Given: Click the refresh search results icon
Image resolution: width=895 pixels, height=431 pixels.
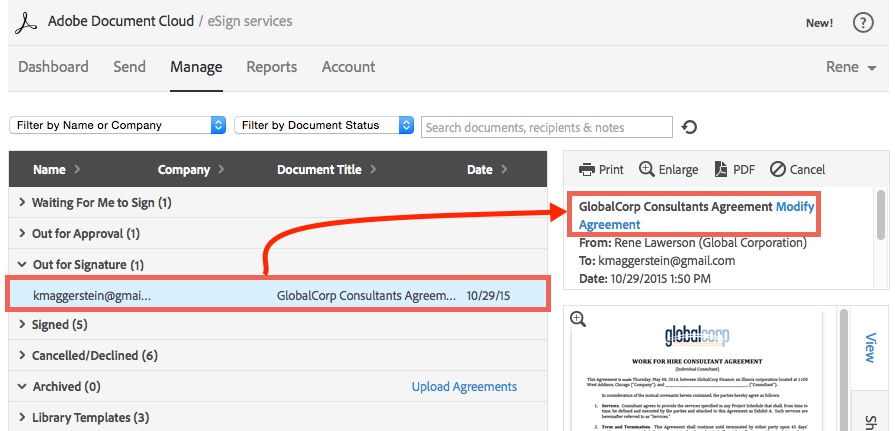Looking at the screenshot, I should pyautogui.click(x=690, y=127).
